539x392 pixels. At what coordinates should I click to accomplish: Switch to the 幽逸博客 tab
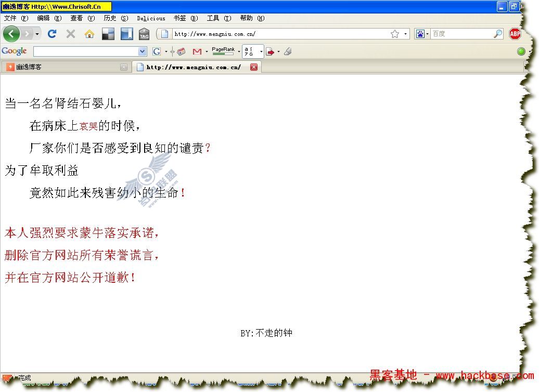coord(66,67)
